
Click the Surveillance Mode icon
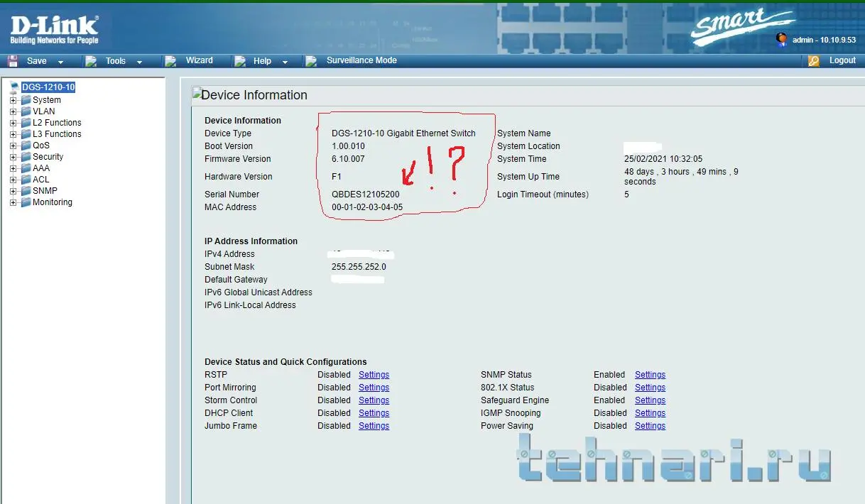(311, 61)
